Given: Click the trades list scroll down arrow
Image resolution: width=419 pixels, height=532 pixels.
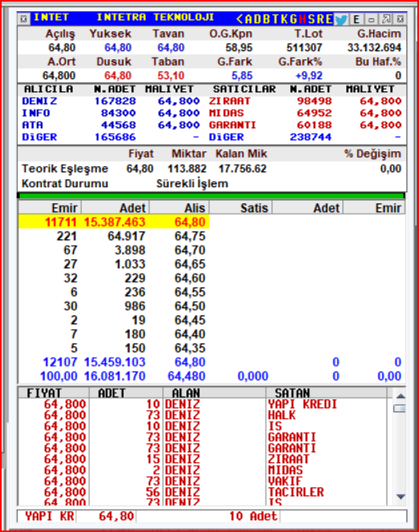Looking at the screenshot, I should coord(401,497).
